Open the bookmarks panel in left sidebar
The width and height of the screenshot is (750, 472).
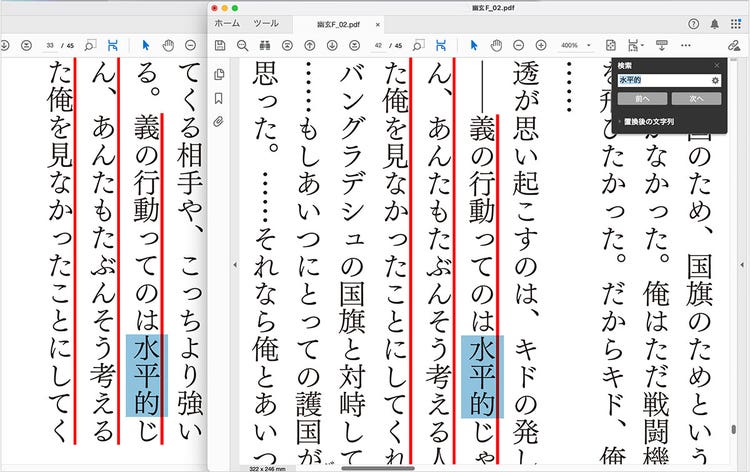tap(219, 98)
